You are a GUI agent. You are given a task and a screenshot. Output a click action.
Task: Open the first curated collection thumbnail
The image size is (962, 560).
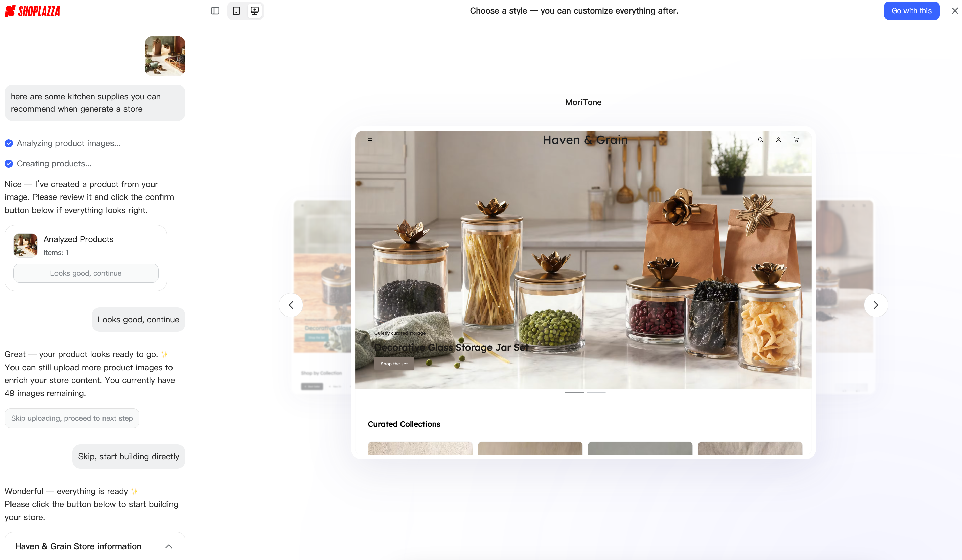(x=420, y=448)
